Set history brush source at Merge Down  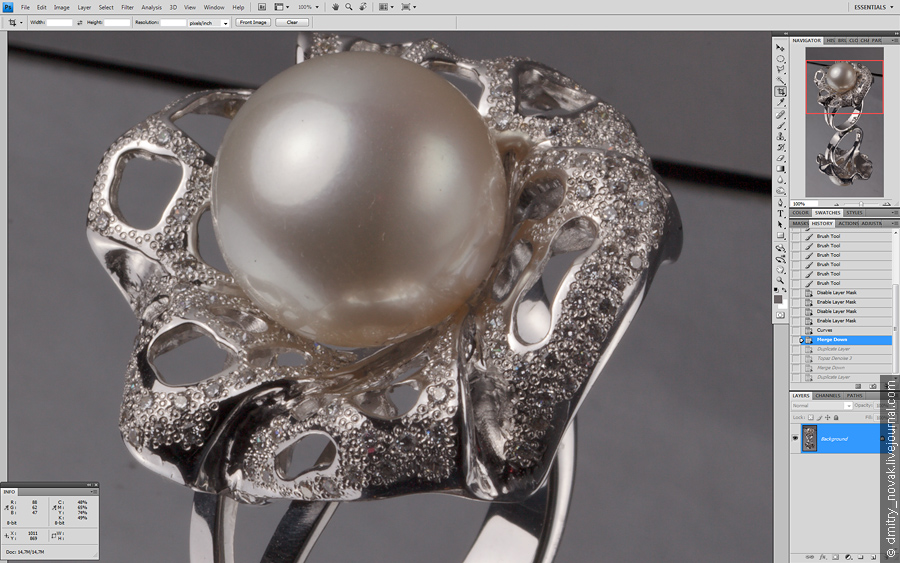point(797,340)
